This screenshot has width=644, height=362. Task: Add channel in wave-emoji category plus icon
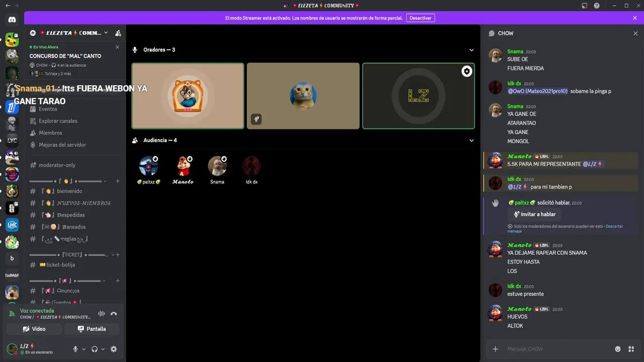118,181
